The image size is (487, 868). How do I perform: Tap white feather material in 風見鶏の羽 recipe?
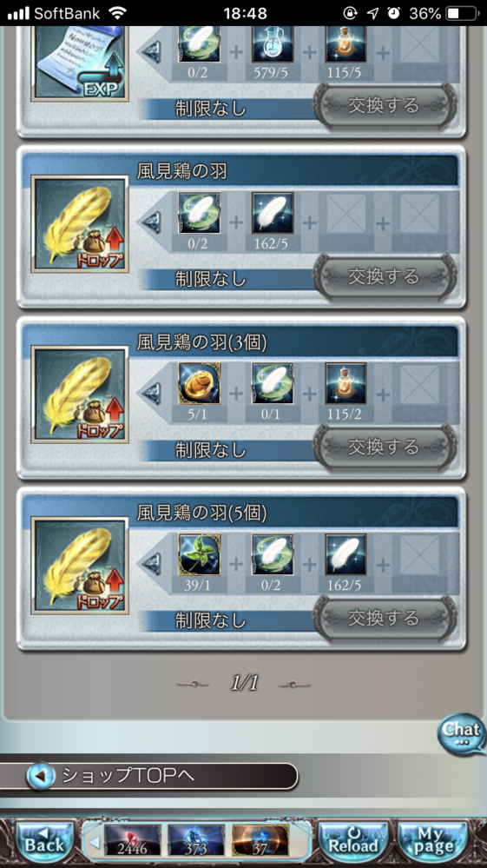coord(273,213)
